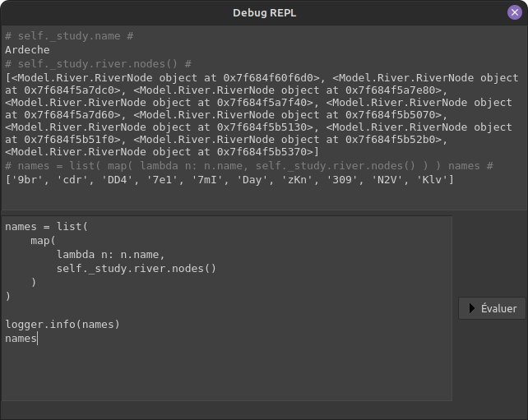Click the 'Ardeche' output result
Viewport: 528px width, 420px height.
(x=26, y=50)
